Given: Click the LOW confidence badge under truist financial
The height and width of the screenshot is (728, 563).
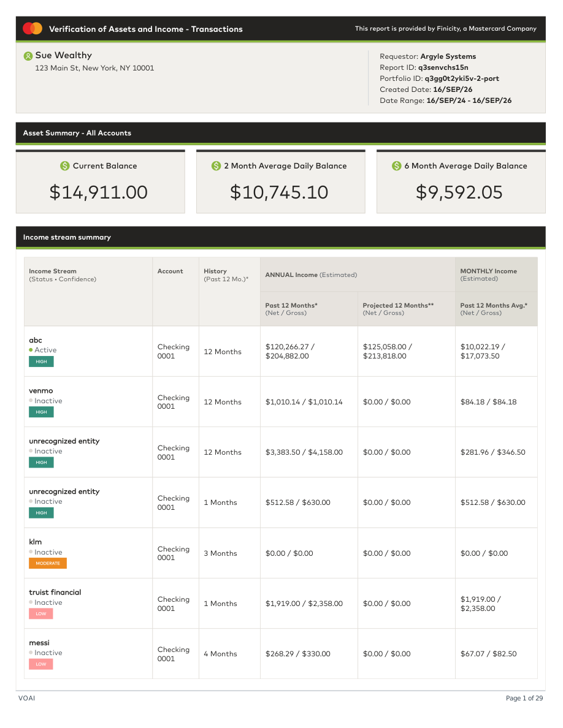Looking at the screenshot, I should (x=41, y=614).
